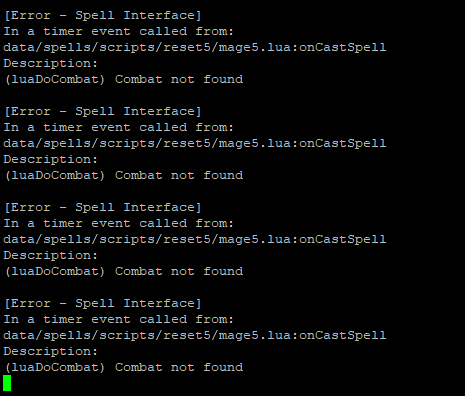Click the first "In a timer event called from:" line
465x396 pixels.
pyautogui.click(x=119, y=31)
